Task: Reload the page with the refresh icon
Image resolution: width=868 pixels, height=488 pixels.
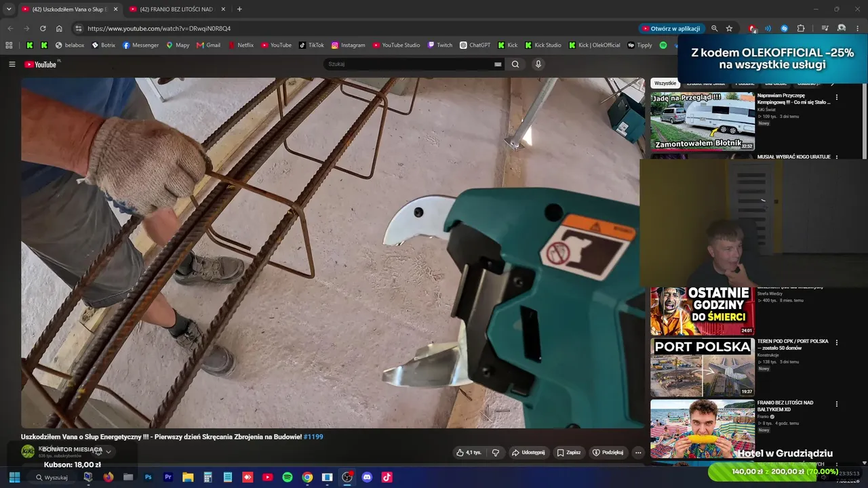Action: tap(43, 28)
